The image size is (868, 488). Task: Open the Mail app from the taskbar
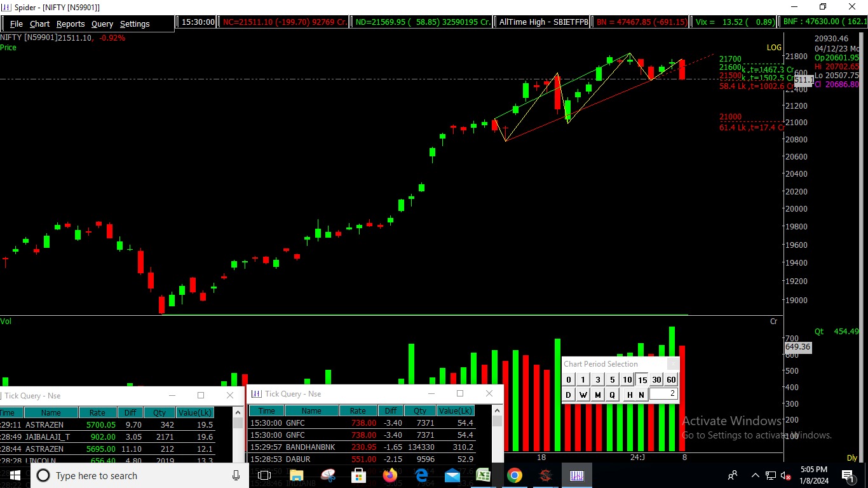coord(452,475)
